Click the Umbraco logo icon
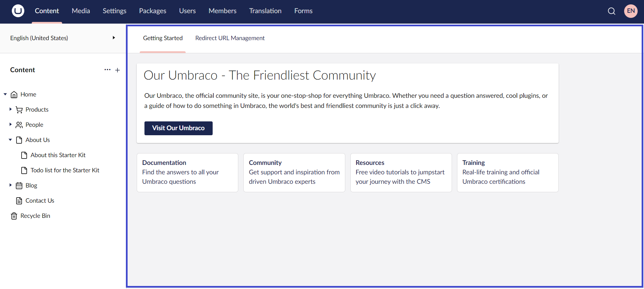Viewport: 644px width, 289px height. click(18, 11)
